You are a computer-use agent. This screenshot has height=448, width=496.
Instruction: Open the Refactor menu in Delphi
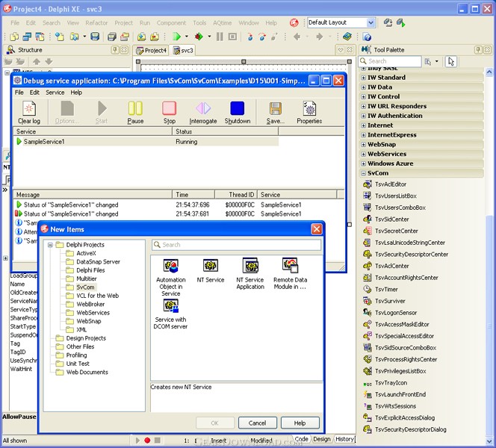tap(96, 22)
